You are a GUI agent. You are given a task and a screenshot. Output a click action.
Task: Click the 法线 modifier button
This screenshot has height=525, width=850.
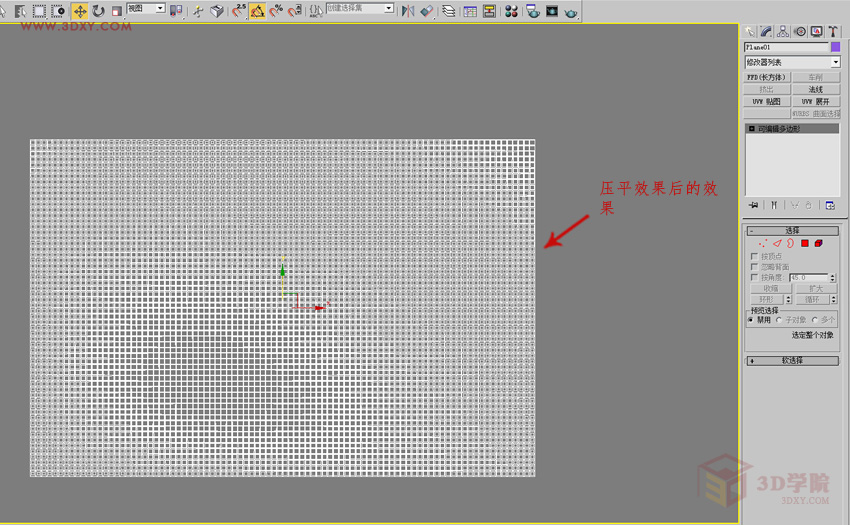click(x=816, y=89)
